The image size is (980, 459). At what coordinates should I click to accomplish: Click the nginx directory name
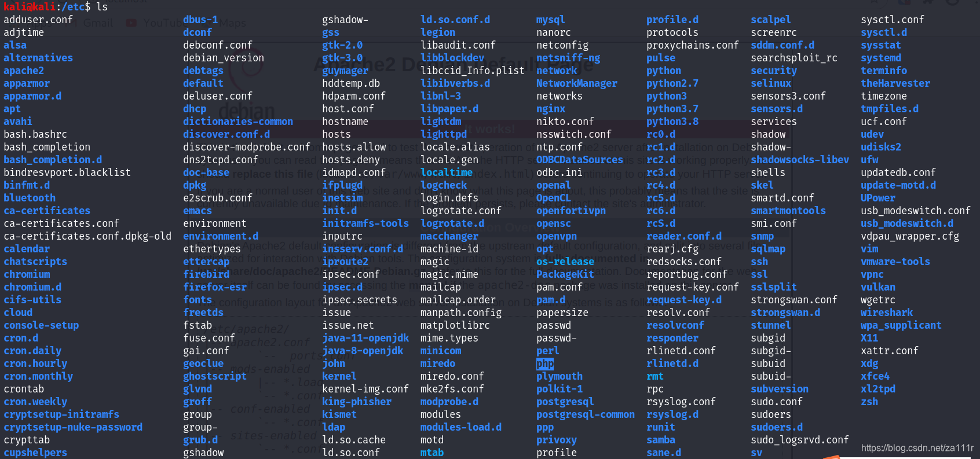point(551,109)
